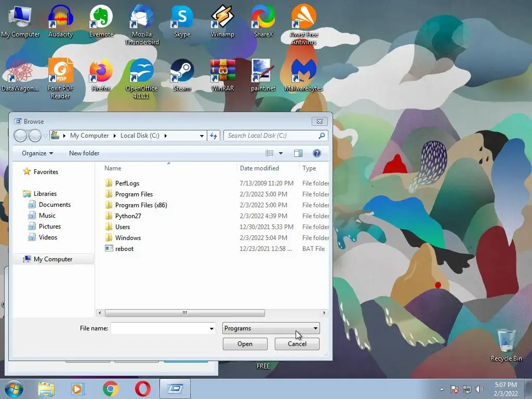Toggle the preview pane button

pos(298,153)
